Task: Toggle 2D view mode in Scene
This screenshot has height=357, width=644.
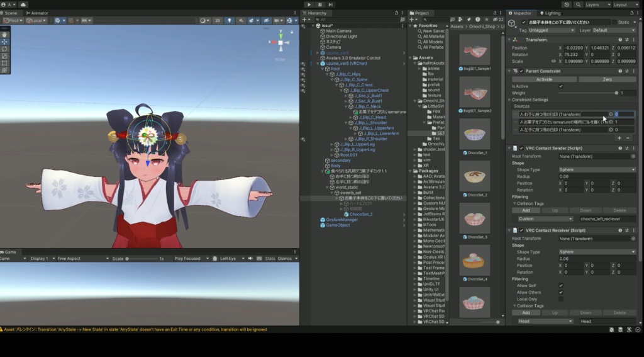Action: click(x=218, y=21)
